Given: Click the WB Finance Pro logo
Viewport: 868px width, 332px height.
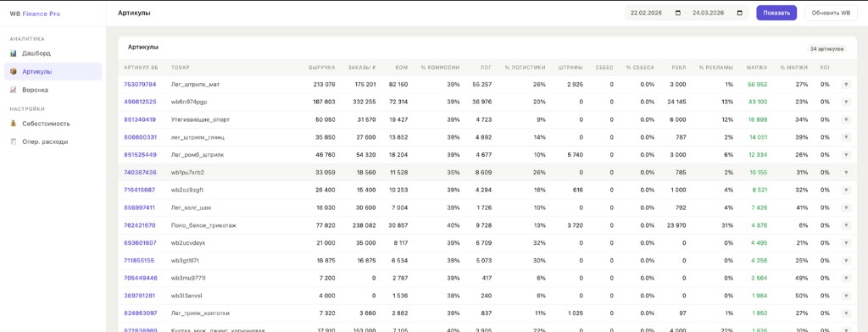Looking at the screenshot, I should click(35, 14).
